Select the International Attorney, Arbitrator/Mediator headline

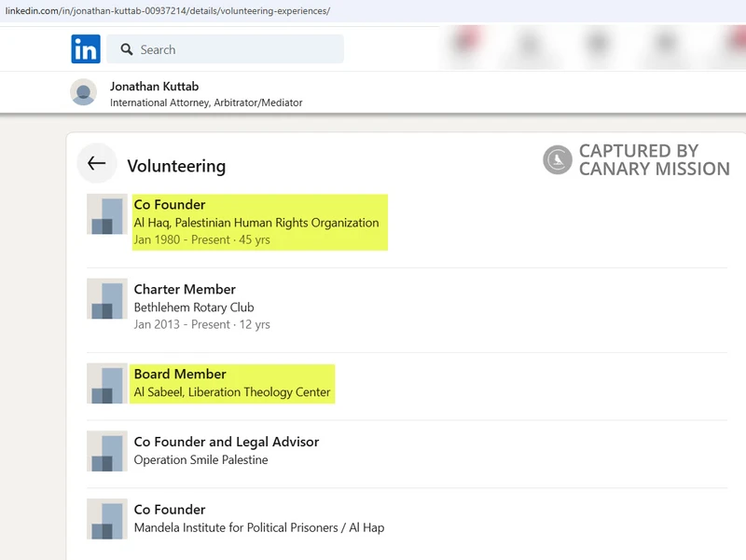[206, 102]
